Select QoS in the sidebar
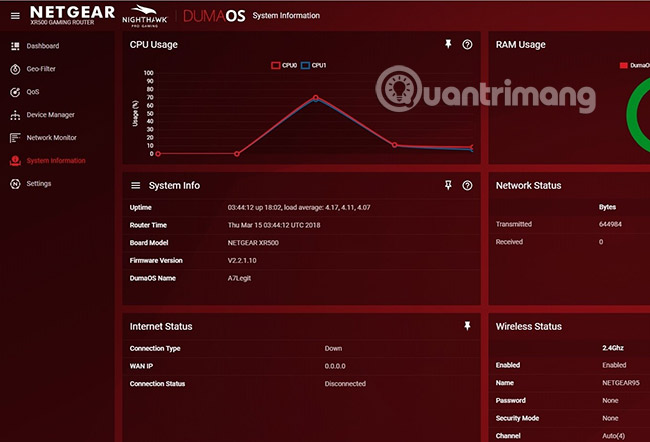650x442 pixels. point(32,92)
